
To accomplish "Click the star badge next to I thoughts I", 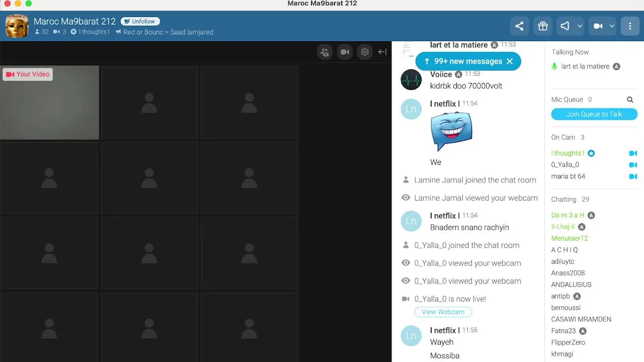I will pos(591,153).
